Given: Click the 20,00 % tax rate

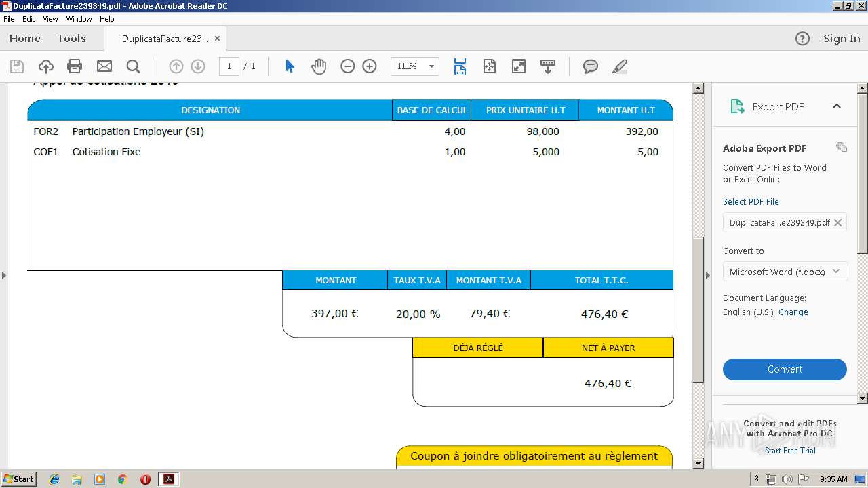Looking at the screenshot, I should (418, 314).
